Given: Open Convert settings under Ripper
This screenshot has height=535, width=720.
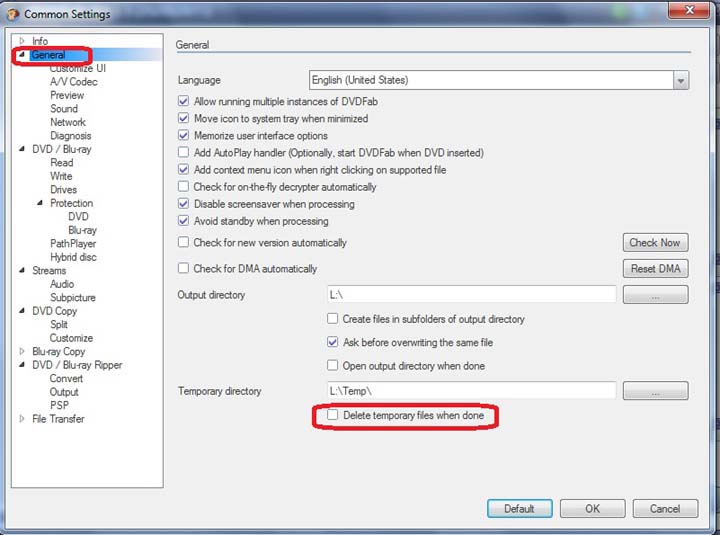Looking at the screenshot, I should click(x=66, y=378).
